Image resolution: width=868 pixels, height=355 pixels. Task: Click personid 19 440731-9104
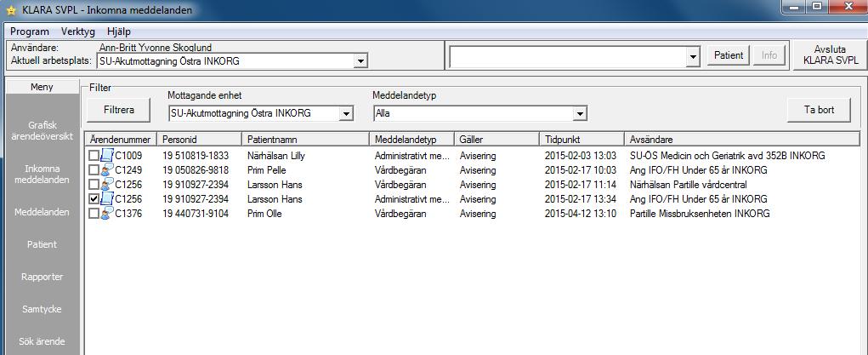tap(196, 214)
